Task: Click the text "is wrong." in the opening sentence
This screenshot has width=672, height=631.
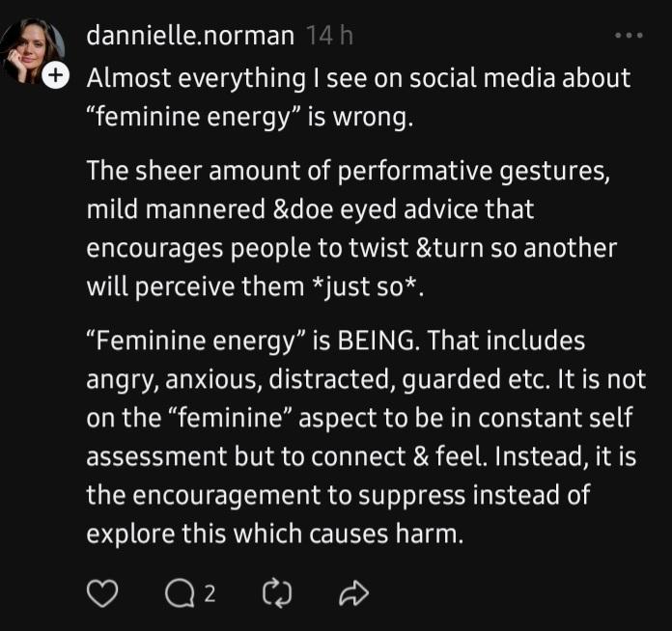Action: coord(360,117)
